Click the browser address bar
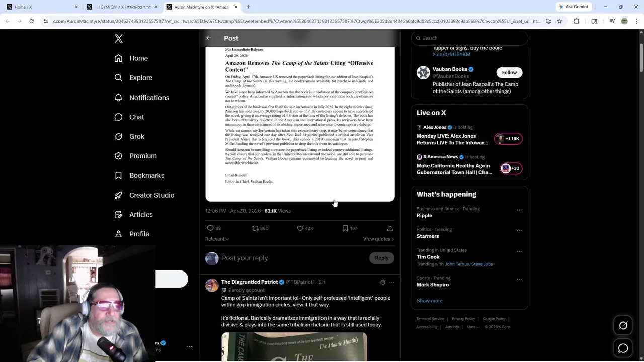 pyautogui.click(x=296, y=21)
